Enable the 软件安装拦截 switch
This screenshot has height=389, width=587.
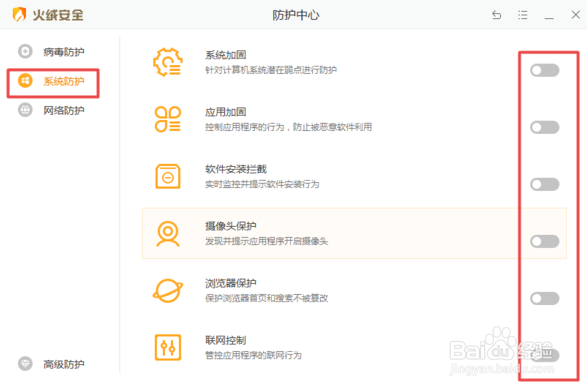(x=545, y=184)
